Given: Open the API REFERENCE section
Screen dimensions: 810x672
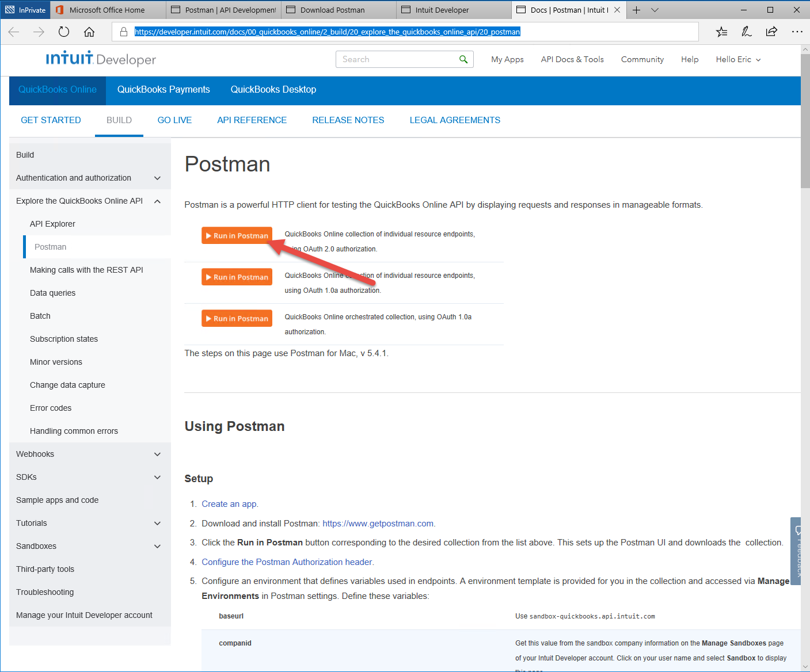Looking at the screenshot, I should (252, 120).
